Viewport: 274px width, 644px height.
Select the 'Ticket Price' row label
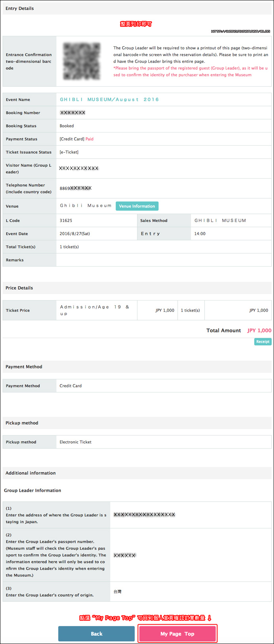[x=18, y=310]
